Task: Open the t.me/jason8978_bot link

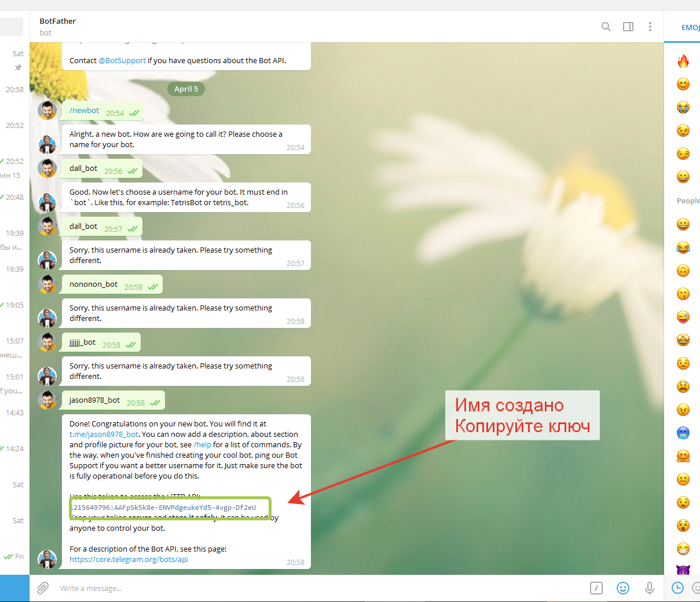Action: [104, 435]
